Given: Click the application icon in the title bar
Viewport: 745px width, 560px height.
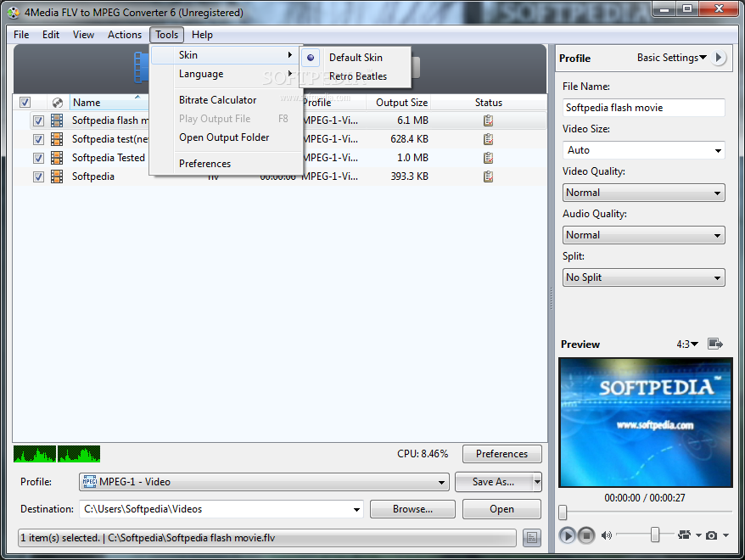Looking at the screenshot, I should pyautogui.click(x=14, y=13).
